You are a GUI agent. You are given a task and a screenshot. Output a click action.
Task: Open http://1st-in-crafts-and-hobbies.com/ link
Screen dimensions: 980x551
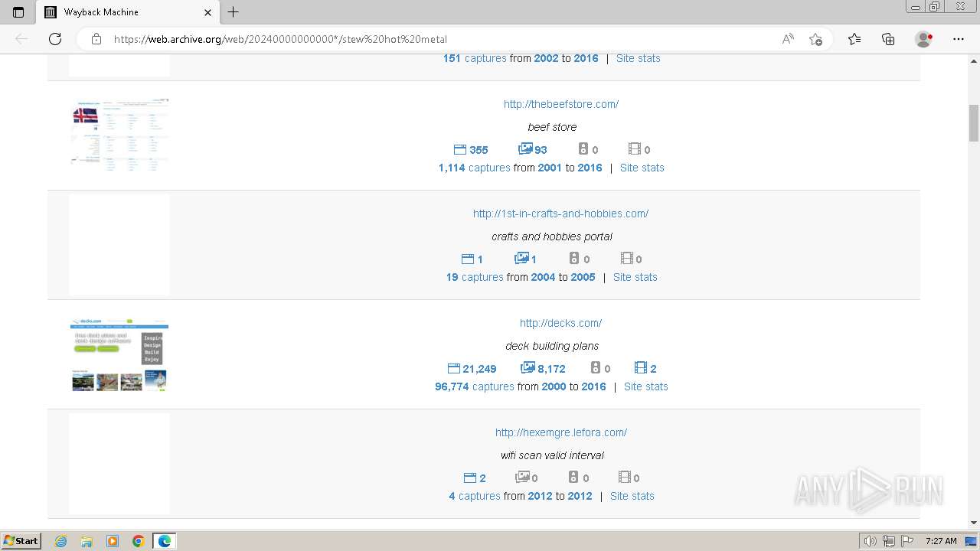560,214
